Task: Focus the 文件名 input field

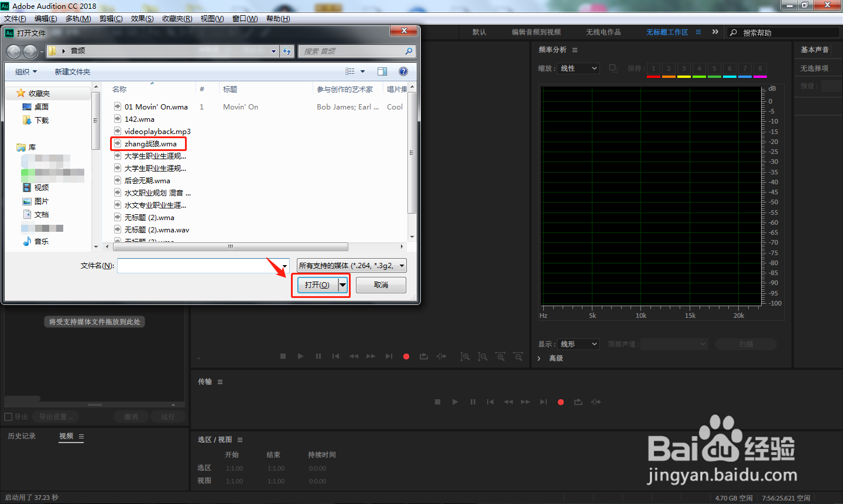Action: point(199,266)
